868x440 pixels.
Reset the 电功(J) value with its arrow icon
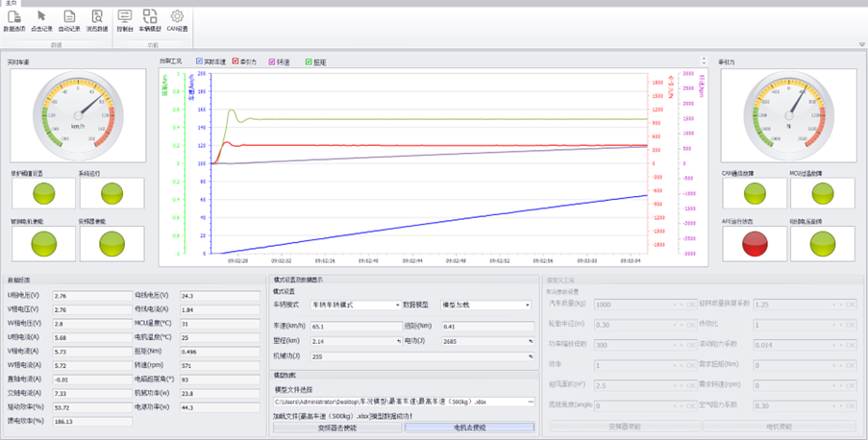tap(531, 341)
